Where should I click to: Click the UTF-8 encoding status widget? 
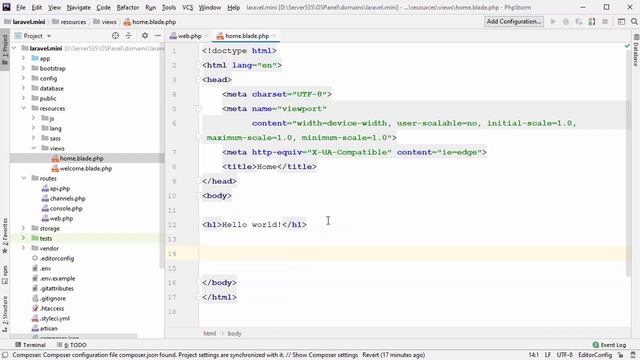tap(565, 355)
